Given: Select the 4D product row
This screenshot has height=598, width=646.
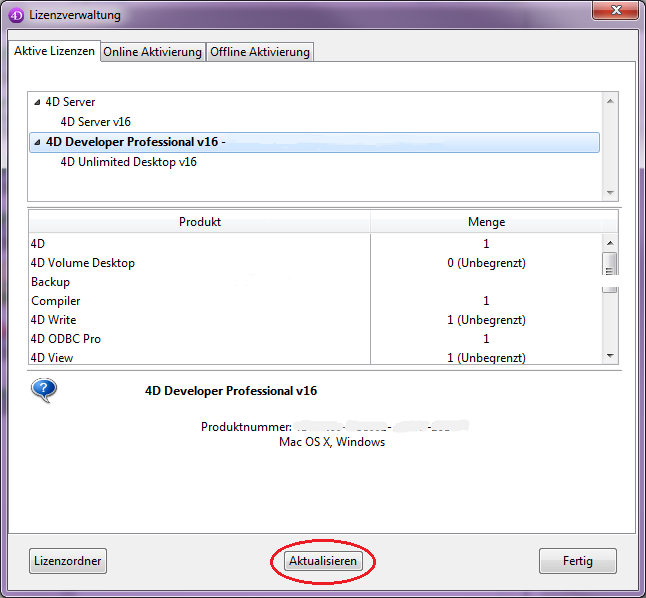Looking at the screenshot, I should [x=315, y=244].
